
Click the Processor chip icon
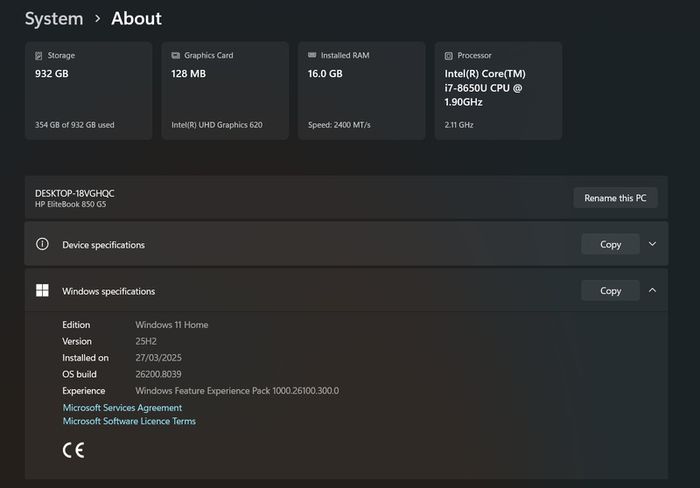449,56
